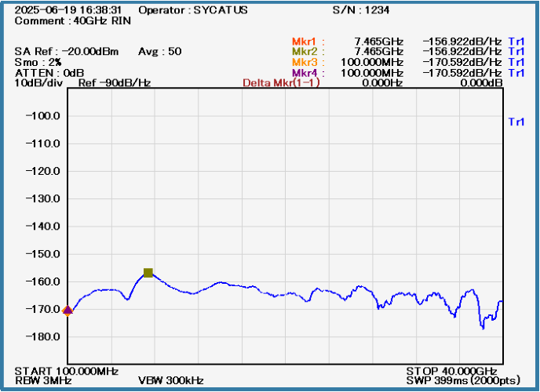The height and width of the screenshot is (392, 540).
Task: Click Mkr2 level reading -156.922dB/Hz
Action: pyautogui.click(x=462, y=52)
